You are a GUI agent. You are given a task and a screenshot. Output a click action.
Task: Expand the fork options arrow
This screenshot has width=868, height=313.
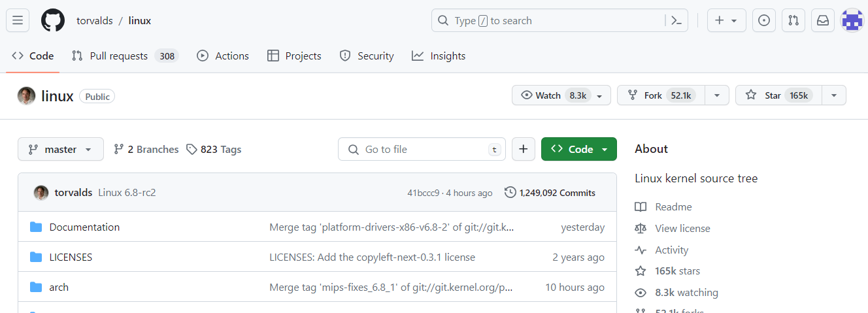[717, 95]
